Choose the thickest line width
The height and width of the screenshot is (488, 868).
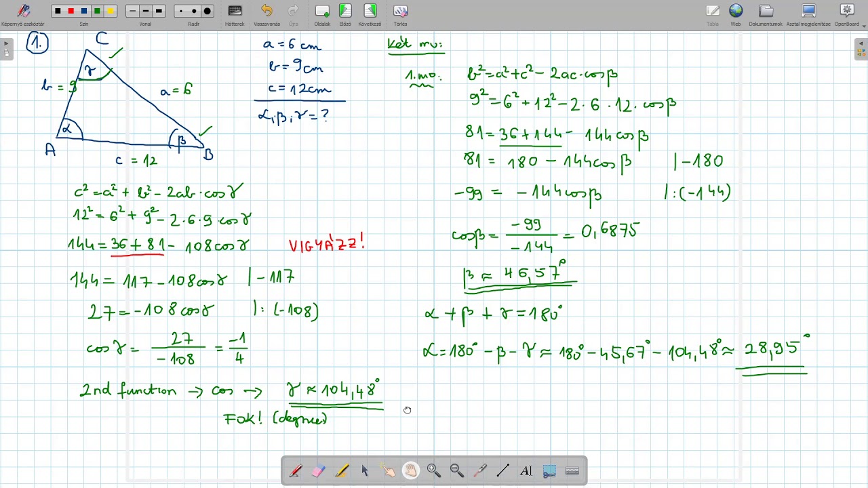pos(159,11)
